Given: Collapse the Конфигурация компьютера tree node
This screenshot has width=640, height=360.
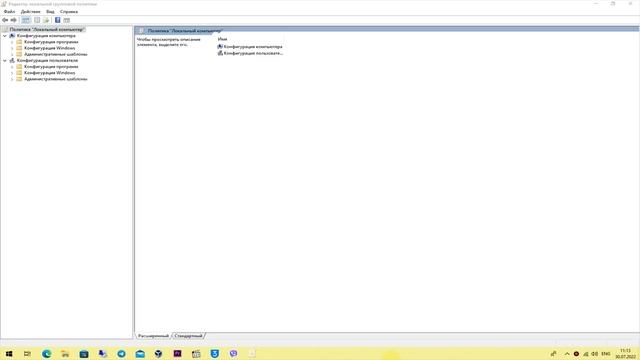Looking at the screenshot, I should coord(5,36).
